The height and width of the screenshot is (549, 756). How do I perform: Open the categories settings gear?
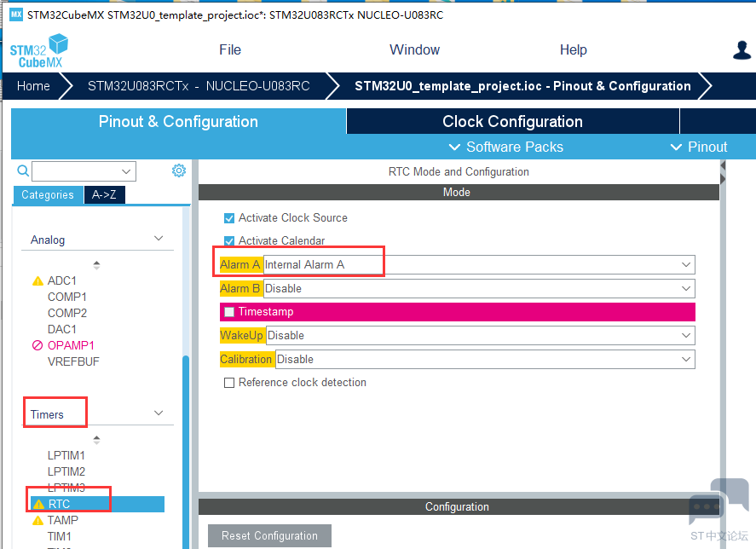179,170
